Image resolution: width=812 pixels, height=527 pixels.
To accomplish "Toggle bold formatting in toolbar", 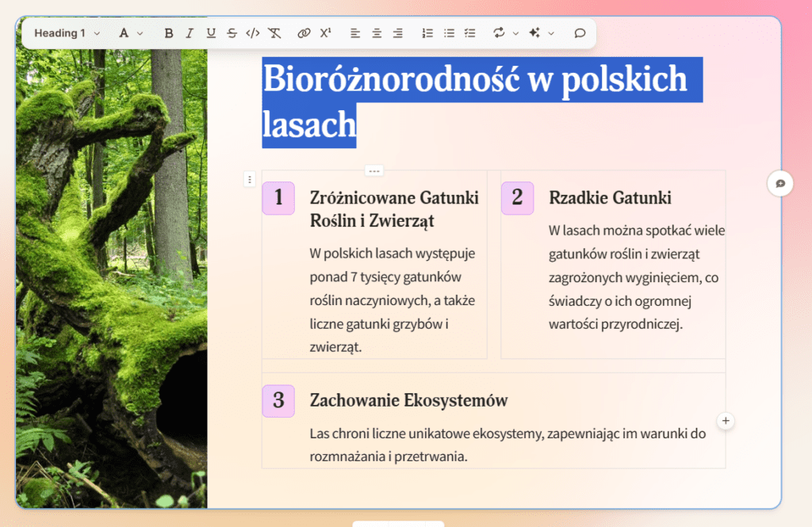I will (x=168, y=33).
